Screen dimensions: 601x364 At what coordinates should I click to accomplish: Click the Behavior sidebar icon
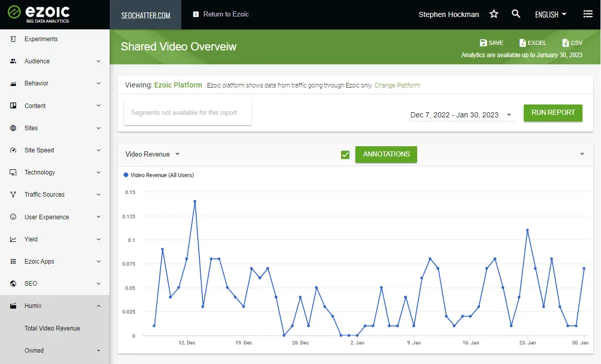coord(13,83)
